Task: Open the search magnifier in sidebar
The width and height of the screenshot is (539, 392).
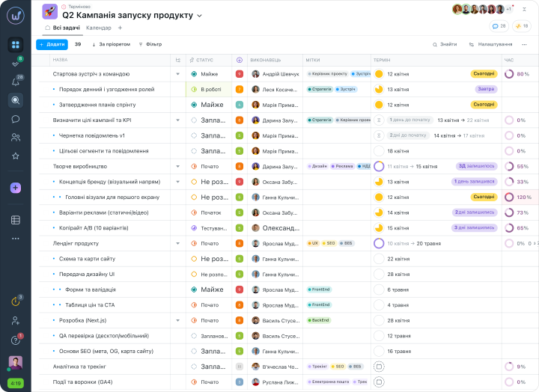Action: 16,100
